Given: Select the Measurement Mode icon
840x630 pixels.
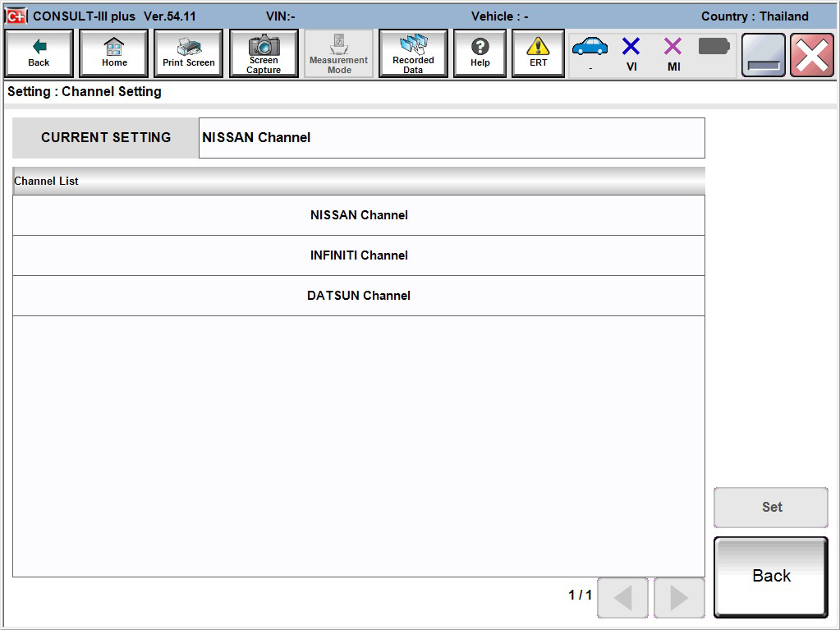Looking at the screenshot, I should point(337,53).
